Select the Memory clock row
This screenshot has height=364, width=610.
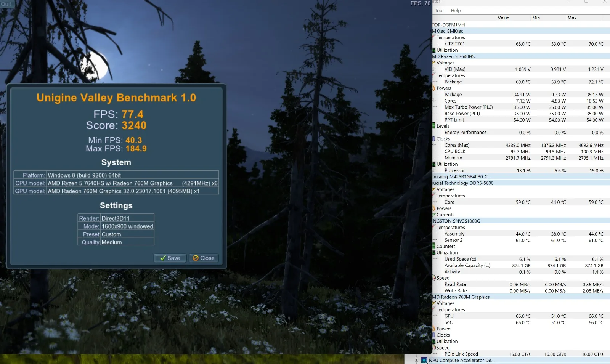[521, 158]
